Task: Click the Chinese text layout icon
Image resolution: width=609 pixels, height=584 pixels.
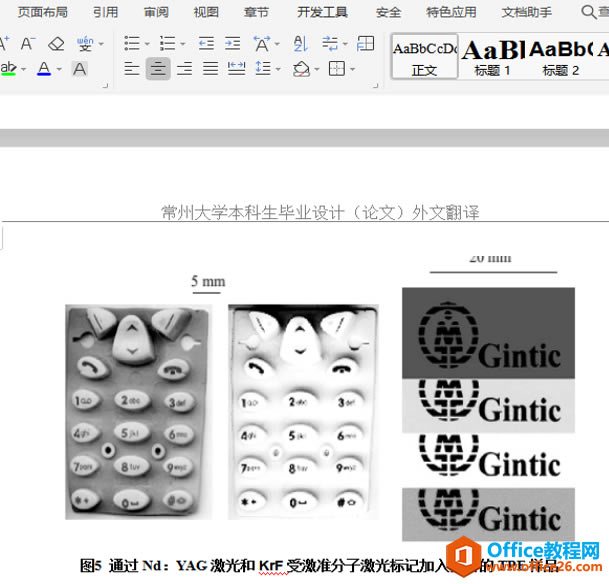Action: point(261,43)
